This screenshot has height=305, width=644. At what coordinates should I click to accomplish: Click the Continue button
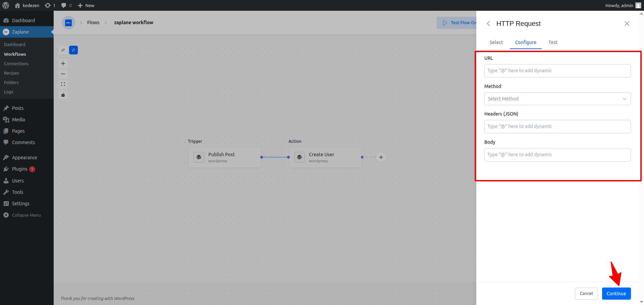tap(616, 294)
